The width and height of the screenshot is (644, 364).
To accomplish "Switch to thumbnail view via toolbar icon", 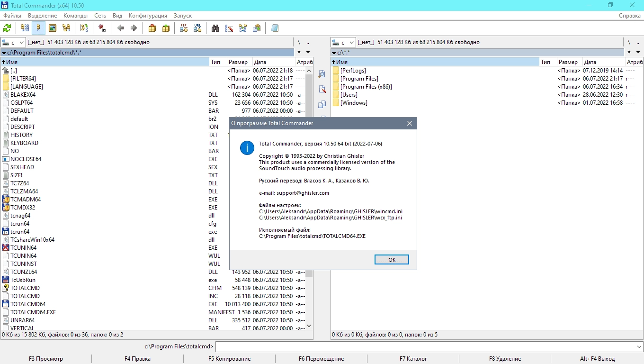I will click(x=53, y=28).
